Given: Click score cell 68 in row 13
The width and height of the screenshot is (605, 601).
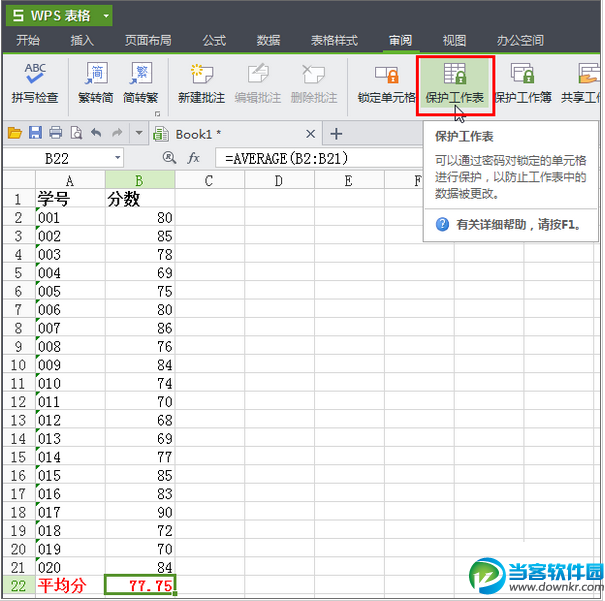Looking at the screenshot, I should (140, 420).
